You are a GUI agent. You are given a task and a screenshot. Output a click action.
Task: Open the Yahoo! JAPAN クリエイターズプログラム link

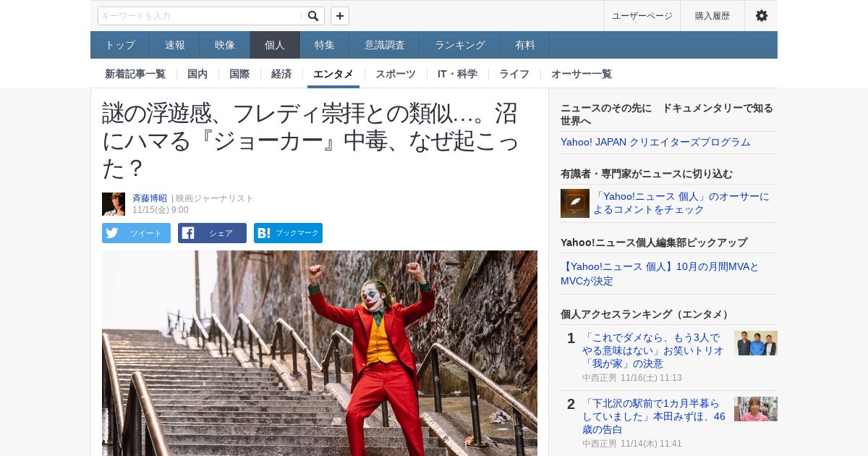655,142
